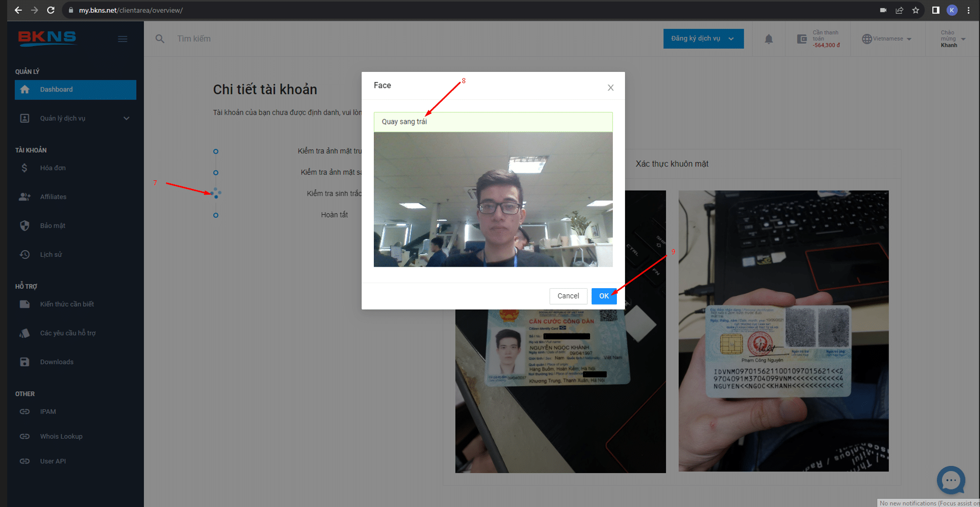Select the first step marker Kiểm tra ảnh mặt trước
980x507 pixels.
click(216, 152)
